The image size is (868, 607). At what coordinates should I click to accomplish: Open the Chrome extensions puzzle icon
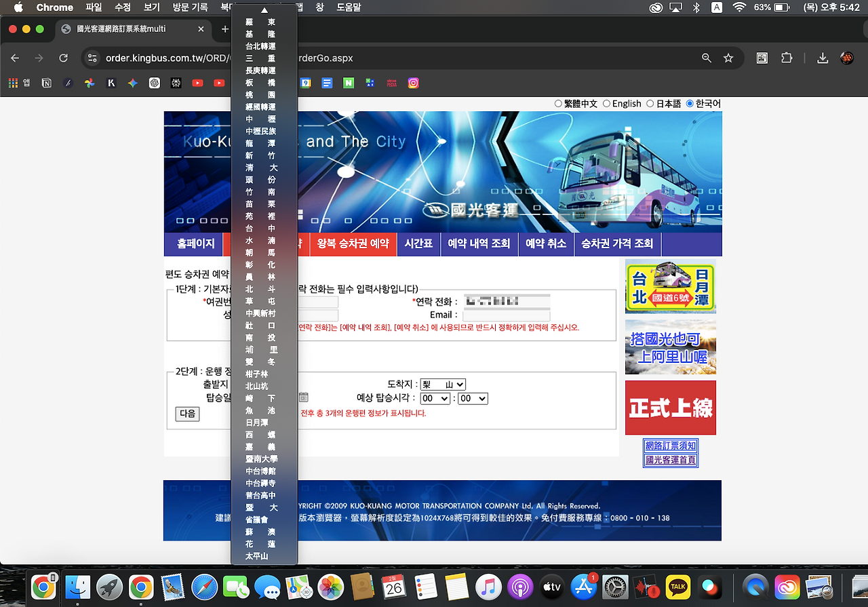[x=787, y=58]
